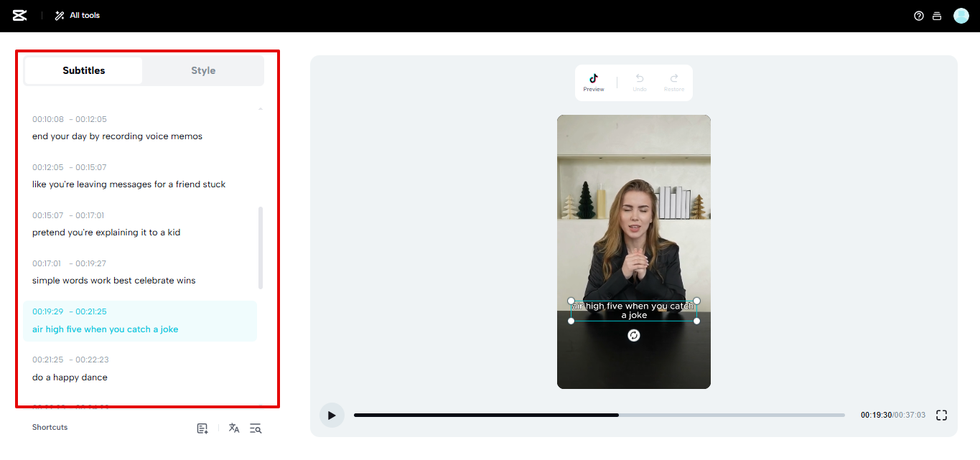
Task: Click the Undo button
Action: coord(639,81)
